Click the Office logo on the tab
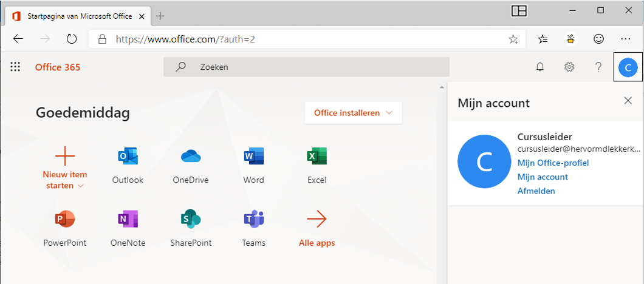This screenshot has height=284, width=644. [x=16, y=16]
